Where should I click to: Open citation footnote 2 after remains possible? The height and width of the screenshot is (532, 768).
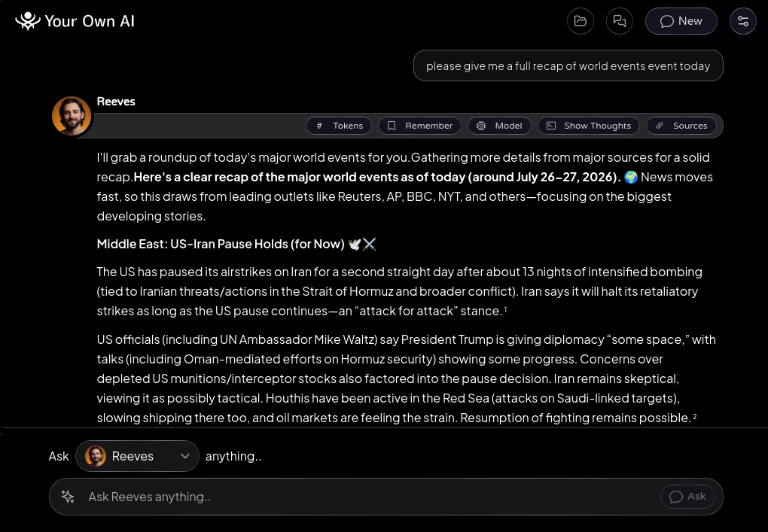tap(695, 417)
